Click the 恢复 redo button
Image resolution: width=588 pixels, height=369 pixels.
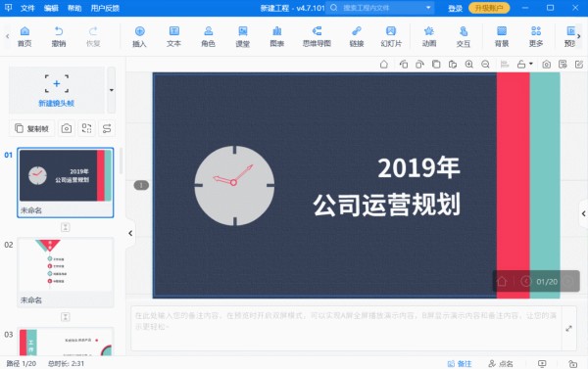click(x=93, y=36)
